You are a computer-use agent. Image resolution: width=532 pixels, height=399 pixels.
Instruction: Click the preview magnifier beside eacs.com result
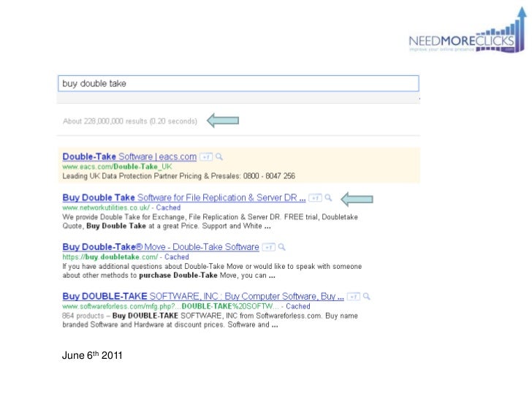219,156
